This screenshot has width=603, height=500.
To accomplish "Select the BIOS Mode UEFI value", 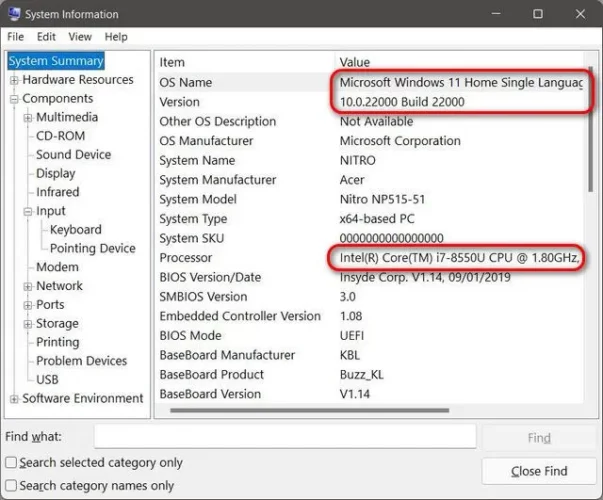I will tap(351, 336).
